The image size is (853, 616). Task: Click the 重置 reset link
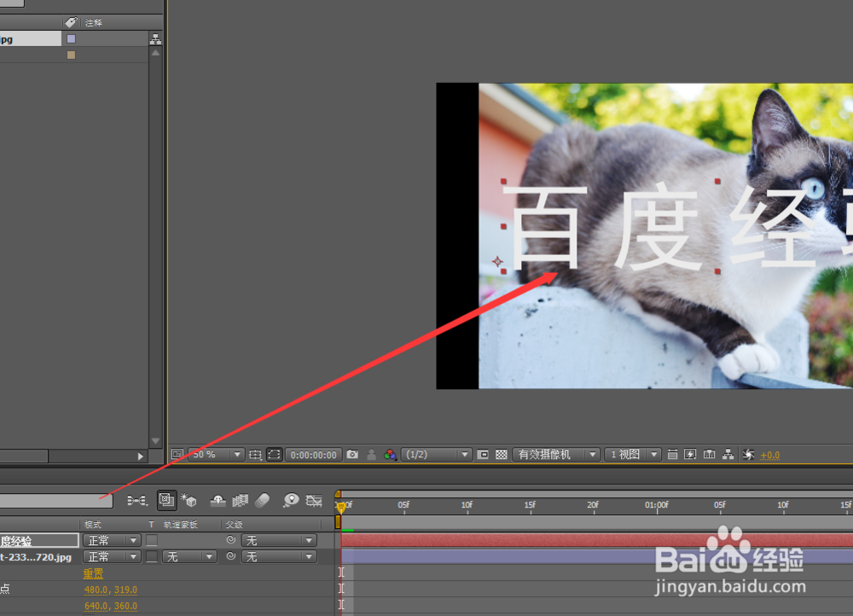click(x=93, y=573)
